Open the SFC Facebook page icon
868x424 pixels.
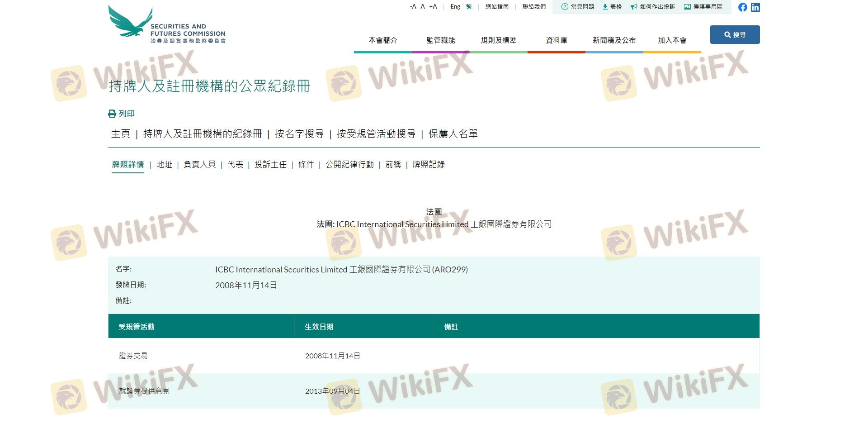(742, 7)
